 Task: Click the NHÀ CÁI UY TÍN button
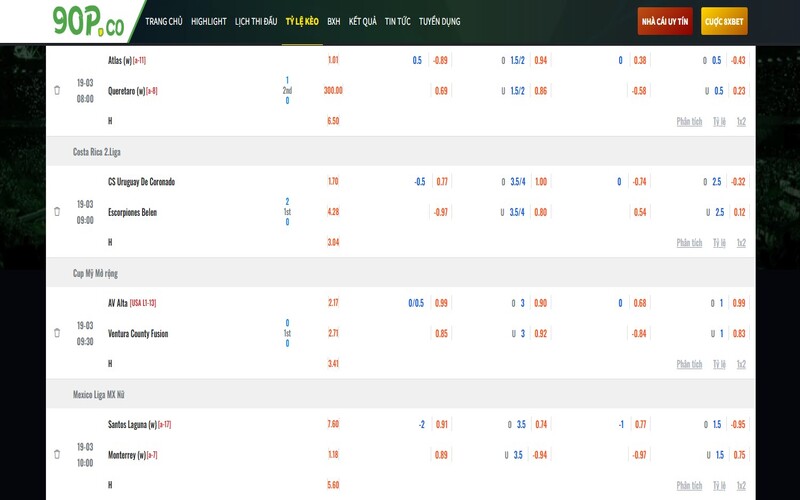click(665, 21)
